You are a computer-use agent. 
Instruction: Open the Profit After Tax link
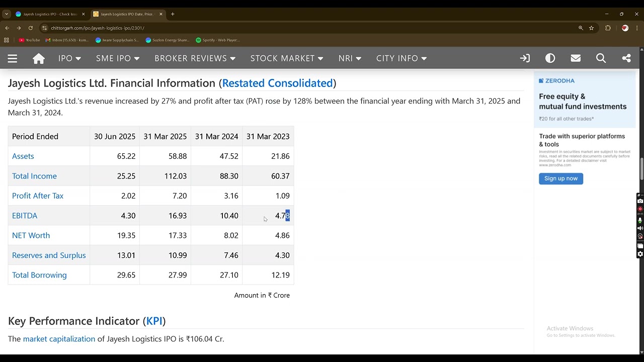(x=38, y=196)
